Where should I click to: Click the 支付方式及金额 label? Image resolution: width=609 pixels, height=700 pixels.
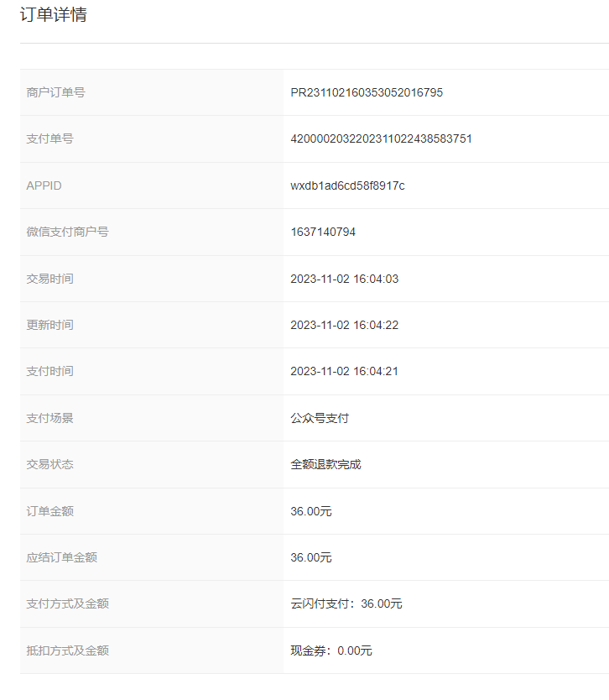[67, 604]
